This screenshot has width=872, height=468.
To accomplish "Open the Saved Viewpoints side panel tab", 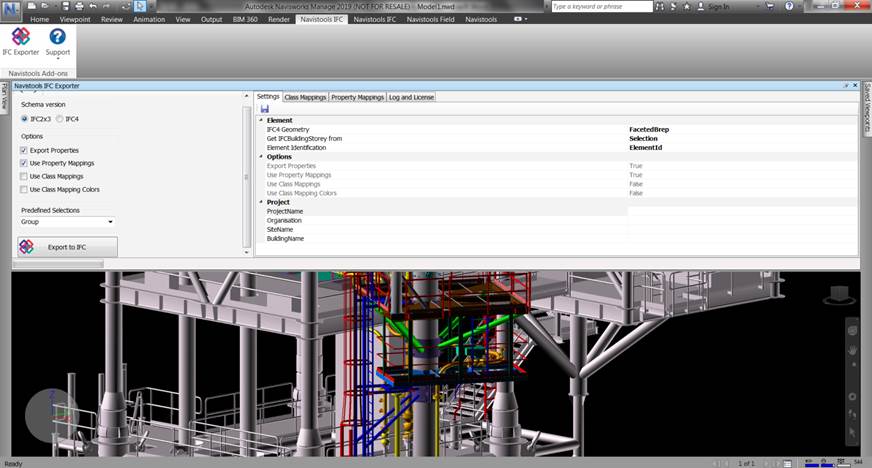I will (867, 108).
